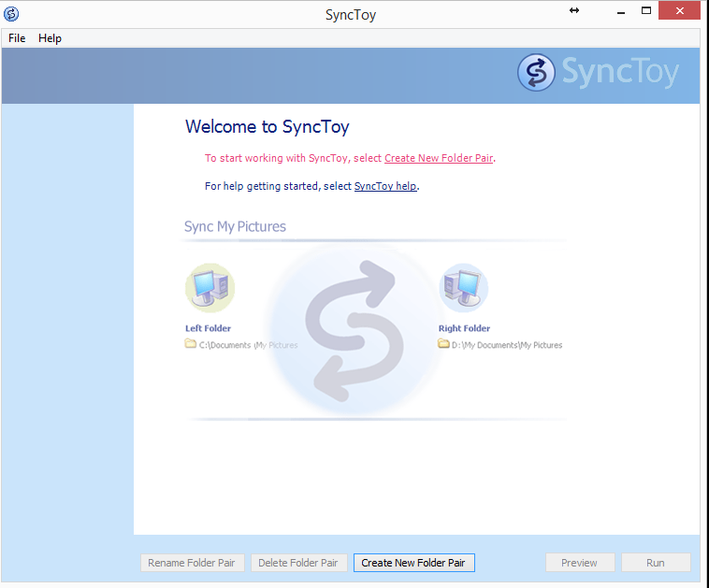The image size is (709, 588).
Task: Click the Welcome to SyncToy heading
Action: tap(268, 127)
